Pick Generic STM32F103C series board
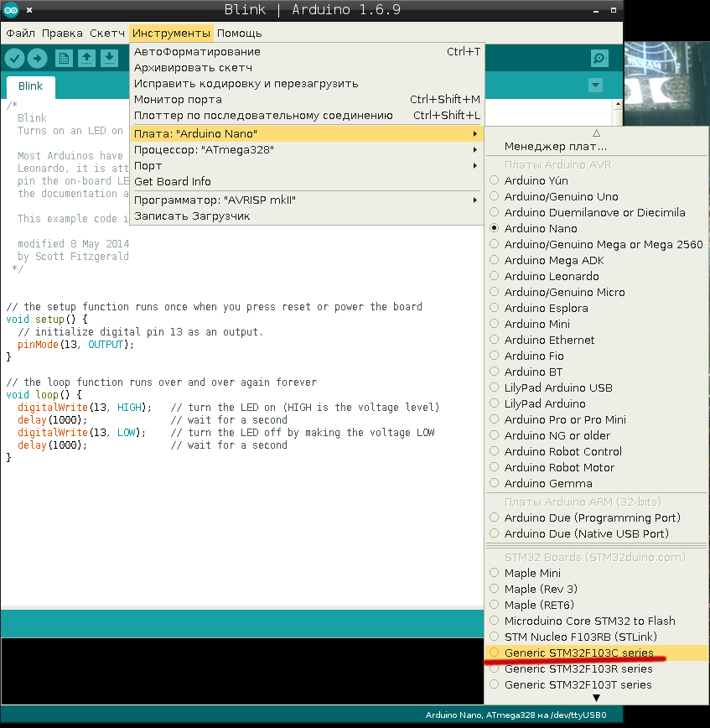Screen dimensions: 710x728 coord(597,653)
